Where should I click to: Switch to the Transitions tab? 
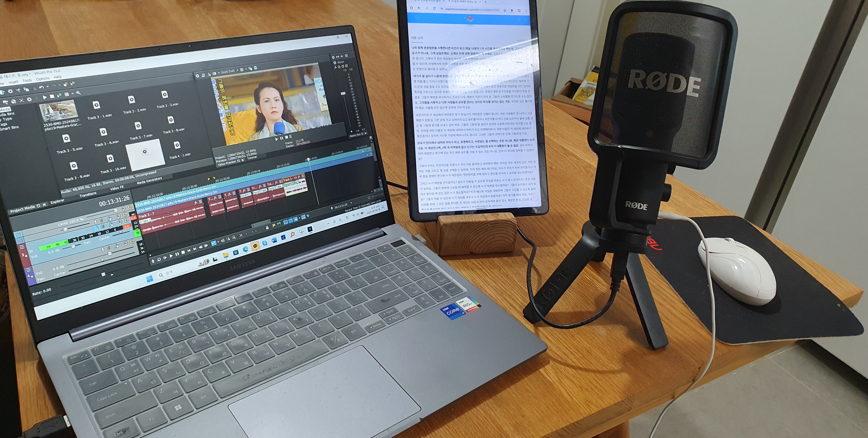[x=88, y=195]
